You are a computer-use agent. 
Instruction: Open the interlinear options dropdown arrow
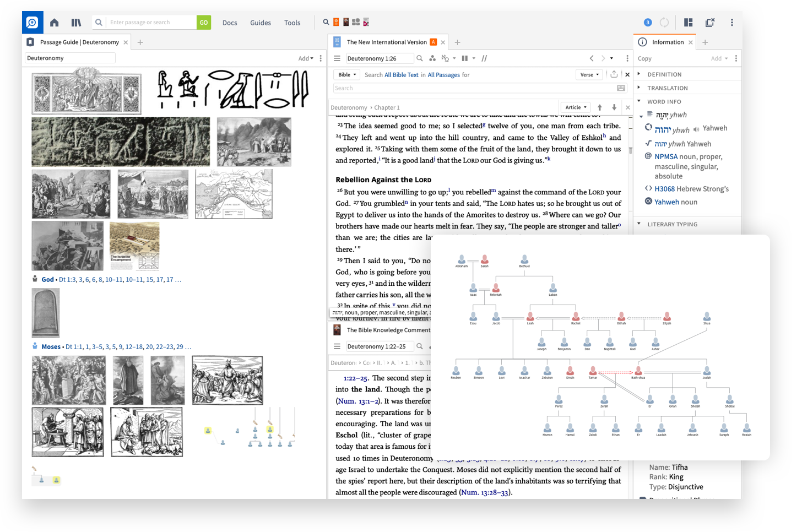coord(454,58)
